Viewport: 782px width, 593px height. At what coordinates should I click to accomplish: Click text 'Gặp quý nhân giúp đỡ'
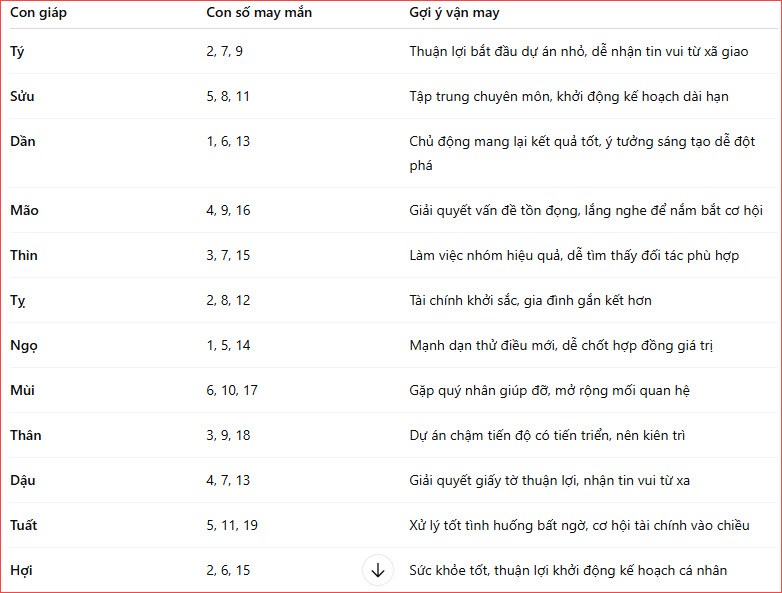tap(479, 391)
